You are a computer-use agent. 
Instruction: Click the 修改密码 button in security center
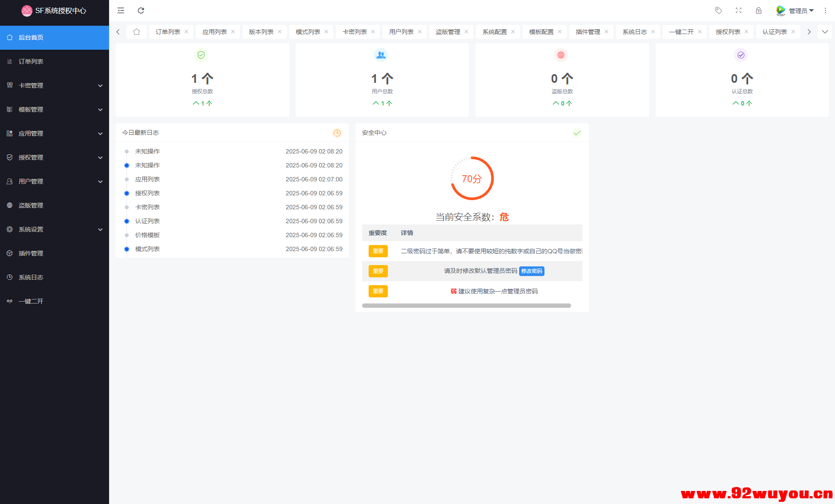pyautogui.click(x=531, y=271)
